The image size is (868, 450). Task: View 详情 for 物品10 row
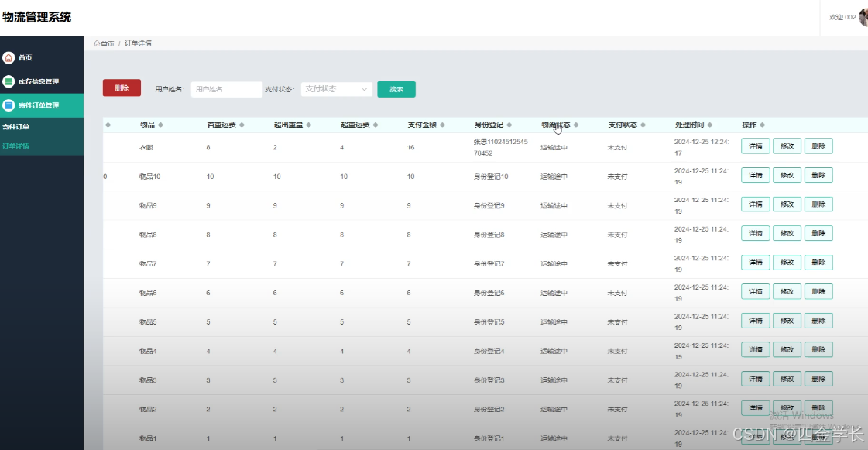756,176
